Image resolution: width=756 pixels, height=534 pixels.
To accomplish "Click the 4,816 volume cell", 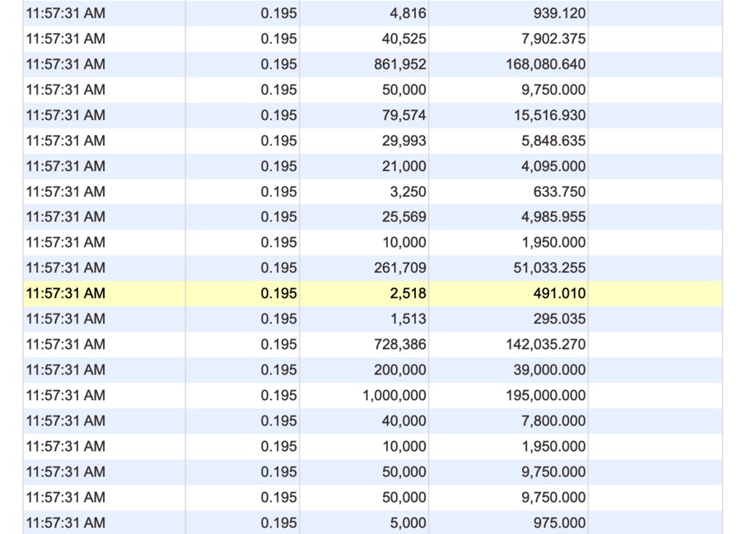I will coord(408,13).
